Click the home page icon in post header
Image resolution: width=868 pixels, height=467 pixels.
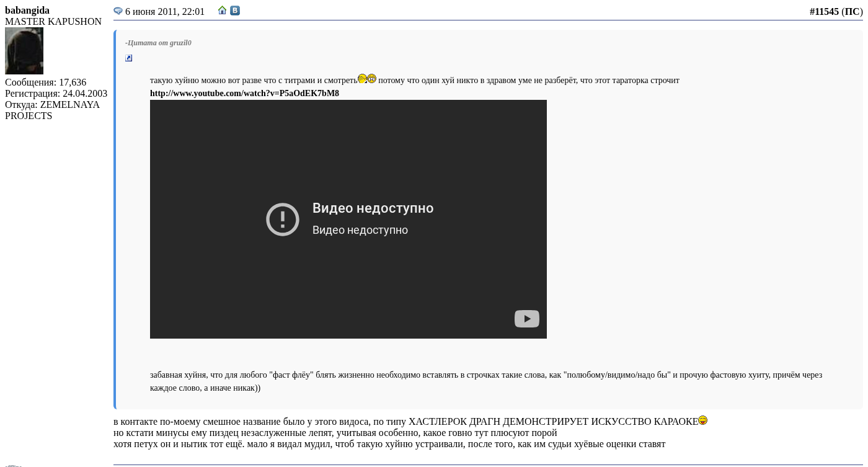[x=223, y=11]
